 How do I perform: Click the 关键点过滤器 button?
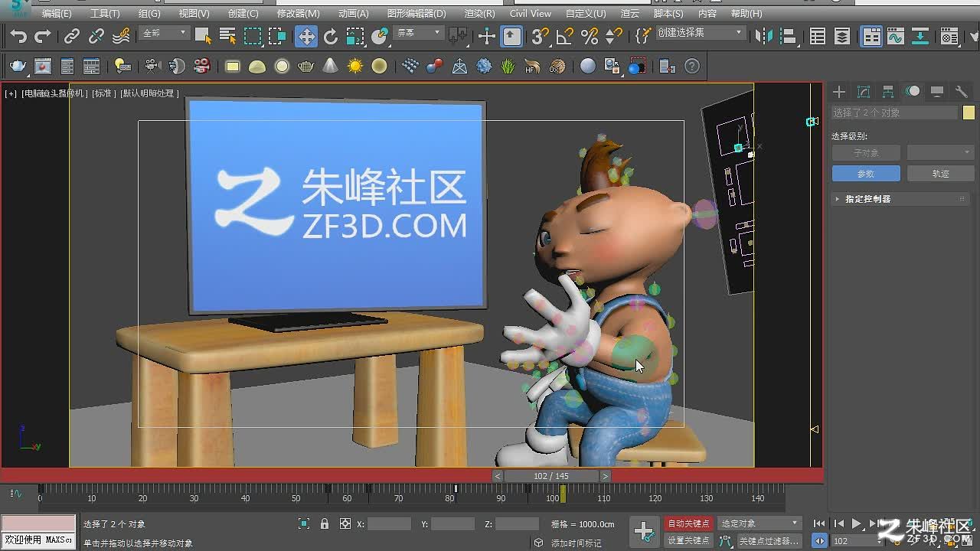pos(768,540)
